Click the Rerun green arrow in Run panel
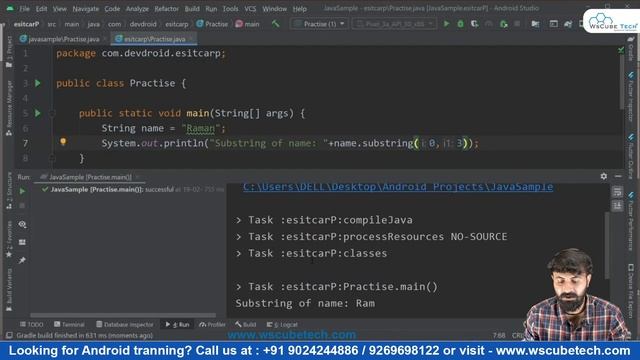 point(22,191)
